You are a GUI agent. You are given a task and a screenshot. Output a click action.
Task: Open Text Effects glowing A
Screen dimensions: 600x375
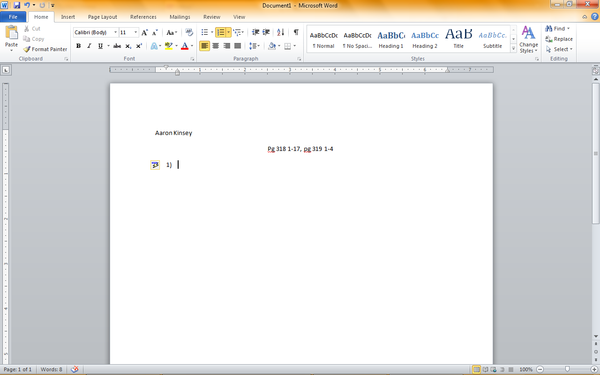pos(154,46)
